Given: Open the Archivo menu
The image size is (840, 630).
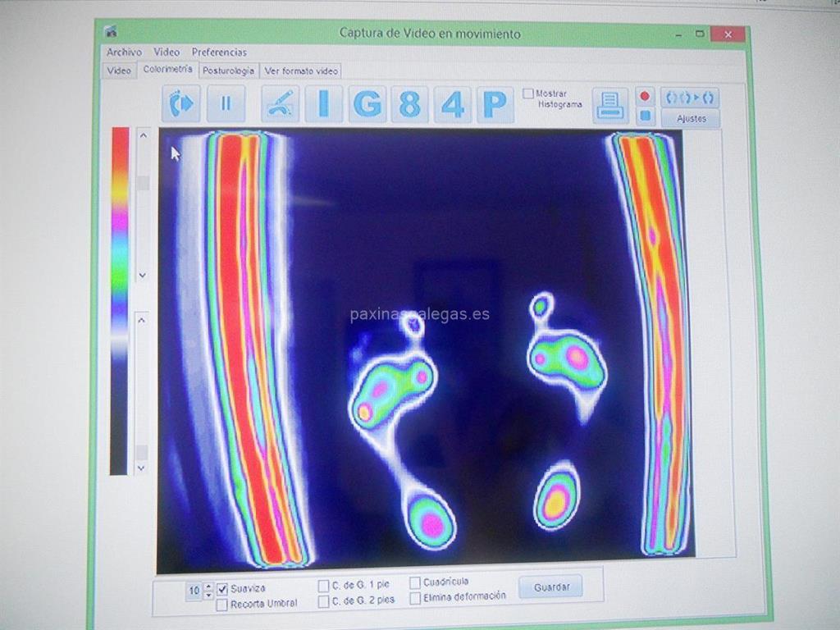Looking at the screenshot, I should point(124,52).
